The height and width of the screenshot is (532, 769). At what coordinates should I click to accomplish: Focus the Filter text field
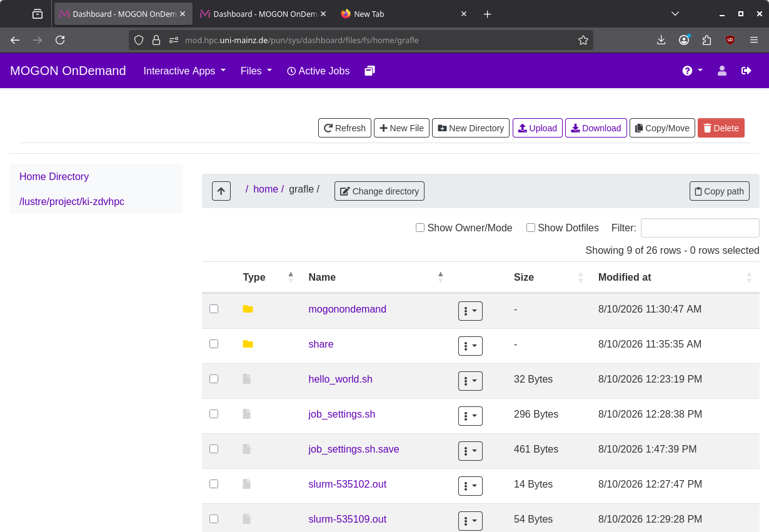700,228
